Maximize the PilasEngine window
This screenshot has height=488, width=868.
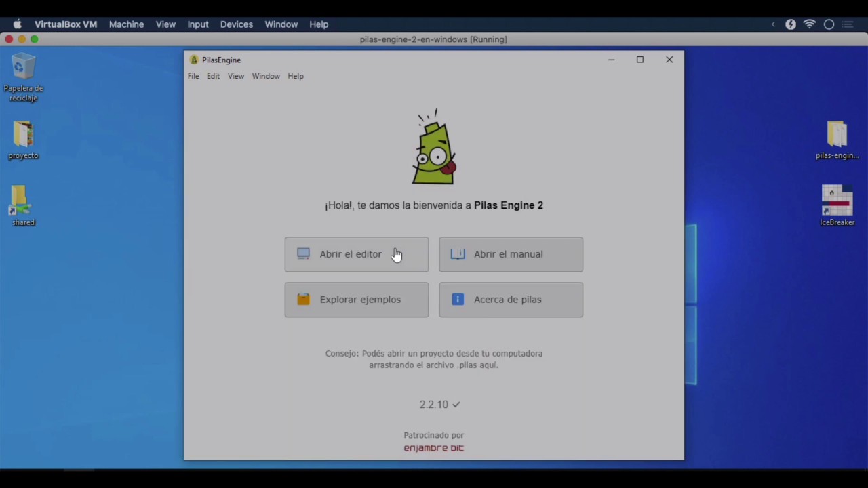(x=639, y=60)
